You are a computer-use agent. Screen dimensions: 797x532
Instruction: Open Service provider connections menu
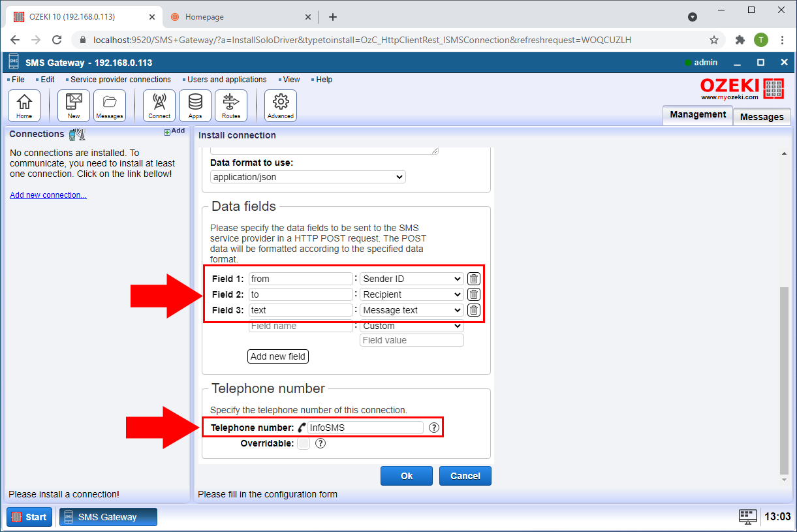(120, 80)
